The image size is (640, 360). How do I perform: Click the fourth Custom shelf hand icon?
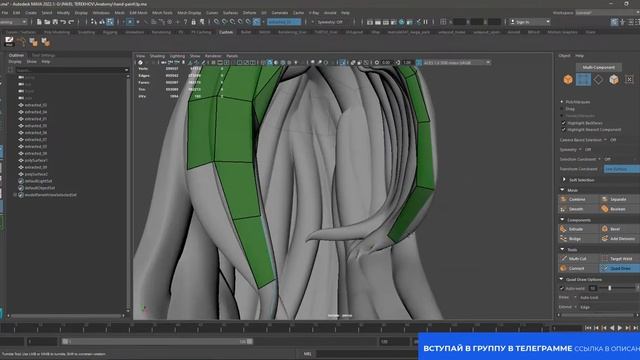[45, 42]
